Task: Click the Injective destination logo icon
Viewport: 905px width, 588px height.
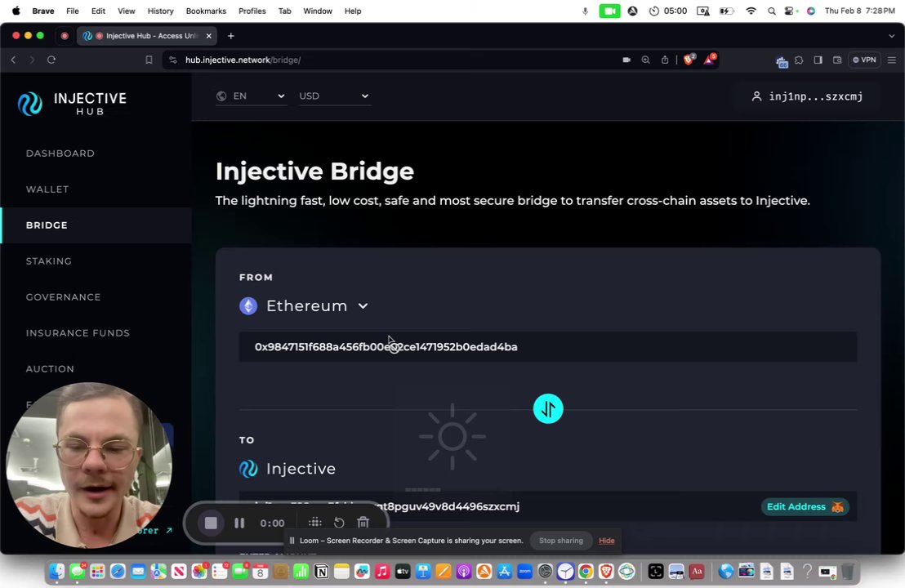Action: pyautogui.click(x=248, y=469)
